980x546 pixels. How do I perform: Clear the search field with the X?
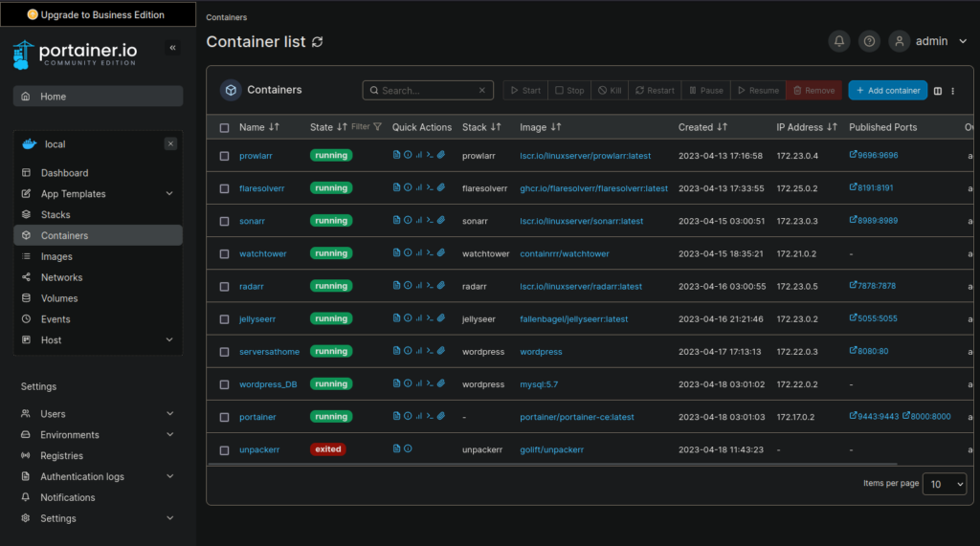tap(482, 91)
